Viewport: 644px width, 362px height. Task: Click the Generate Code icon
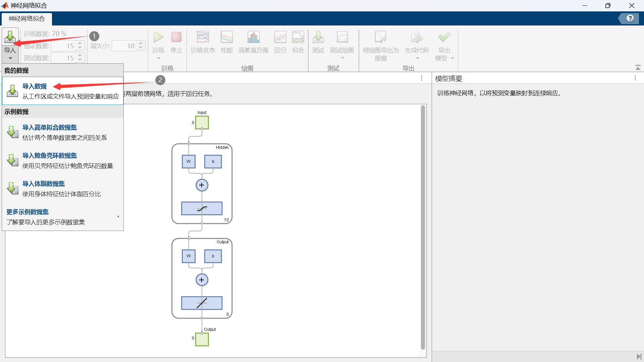click(417, 37)
